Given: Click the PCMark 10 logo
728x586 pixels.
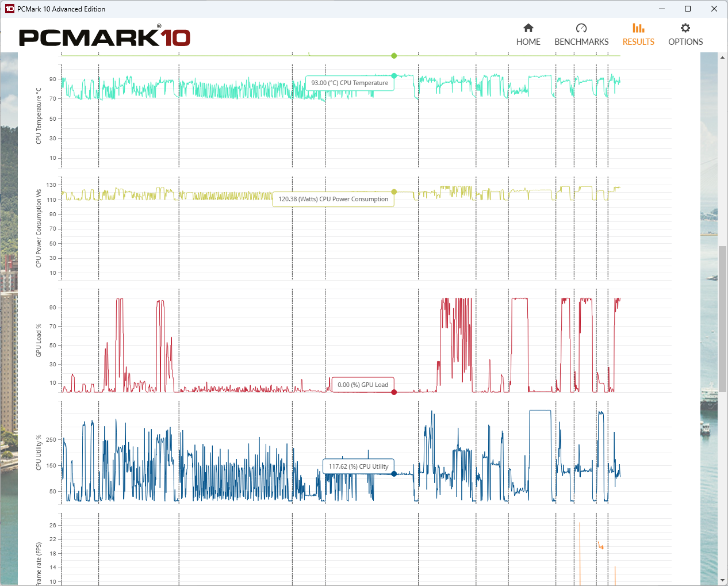Looking at the screenshot, I should pyautogui.click(x=105, y=37).
